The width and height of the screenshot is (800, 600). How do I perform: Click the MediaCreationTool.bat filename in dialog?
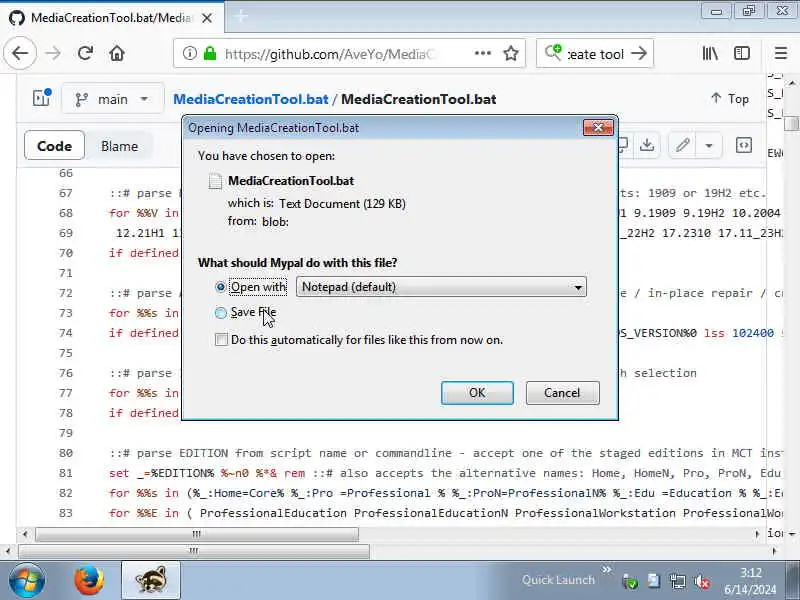291,181
